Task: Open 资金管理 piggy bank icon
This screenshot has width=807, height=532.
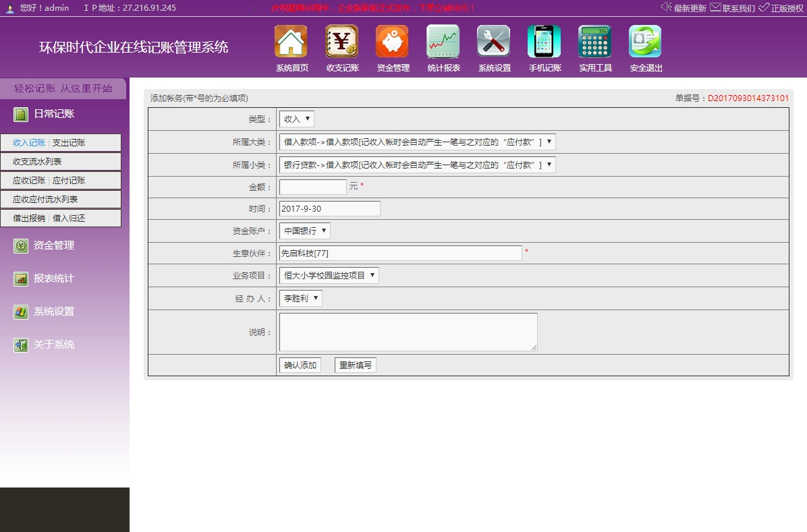Action: (392, 42)
